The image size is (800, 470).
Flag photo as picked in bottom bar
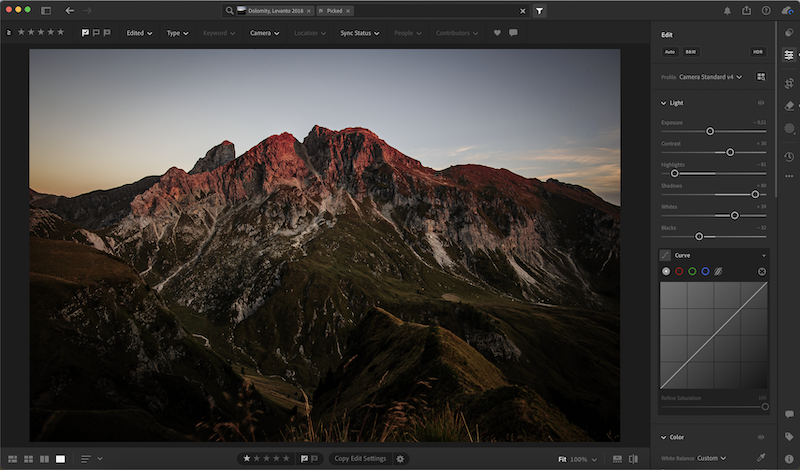pos(304,459)
